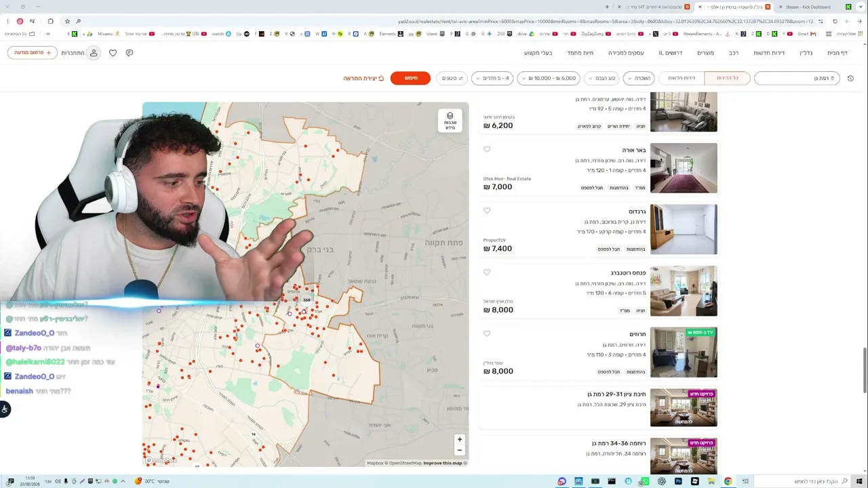Open the באר אורה listing photo
The height and width of the screenshot is (488, 868).
(684, 168)
